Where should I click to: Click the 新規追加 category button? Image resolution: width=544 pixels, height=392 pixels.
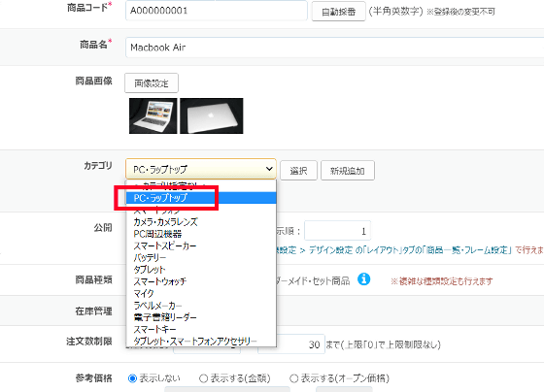[x=348, y=171]
